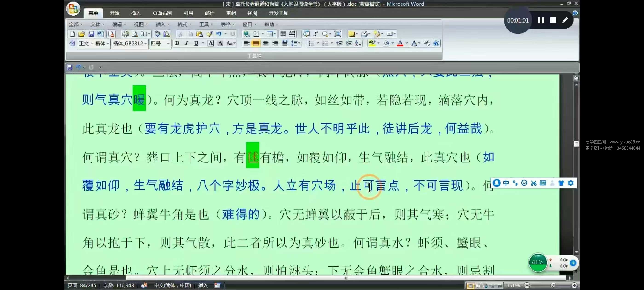Click the Insert hyperlink globe icon
The height and width of the screenshot is (290, 644).
click(247, 34)
